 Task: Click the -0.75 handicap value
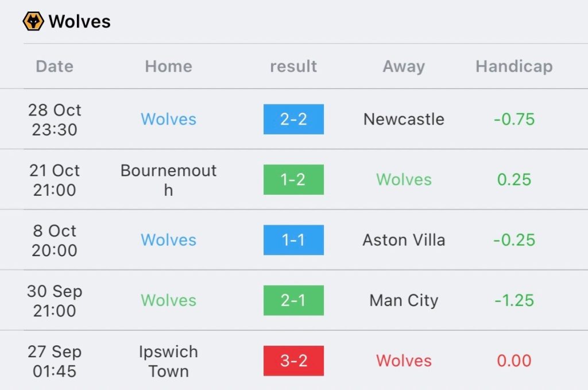coord(514,119)
